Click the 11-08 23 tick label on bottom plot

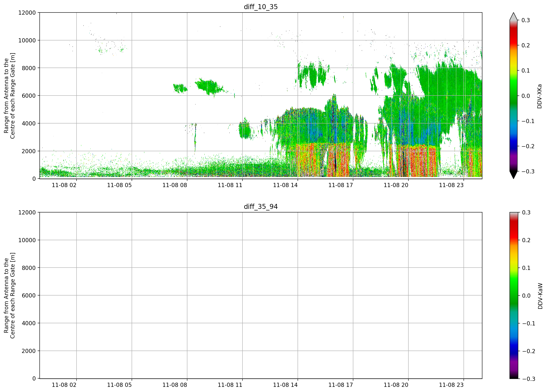451,385
